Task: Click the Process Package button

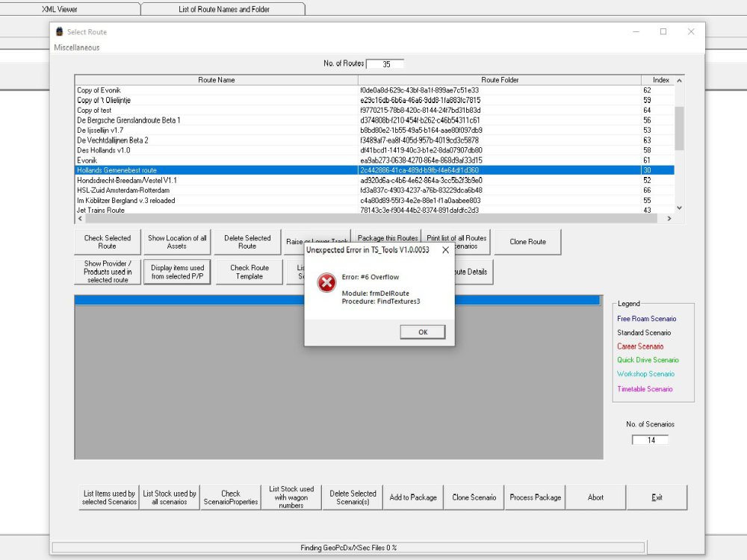Action: [535, 497]
